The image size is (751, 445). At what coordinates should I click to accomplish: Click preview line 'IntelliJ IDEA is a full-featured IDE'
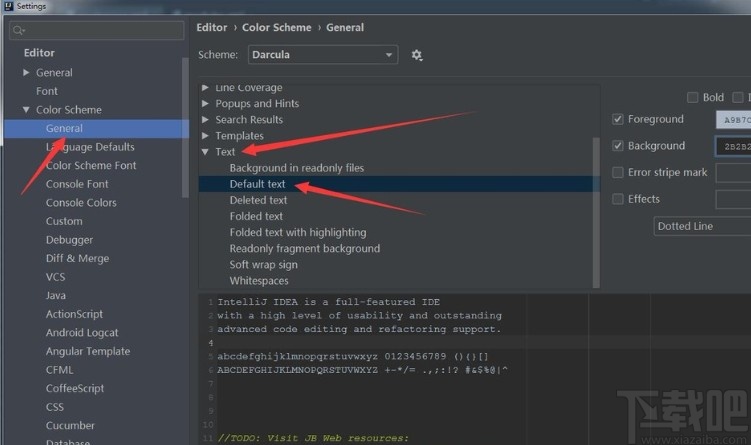click(x=329, y=302)
